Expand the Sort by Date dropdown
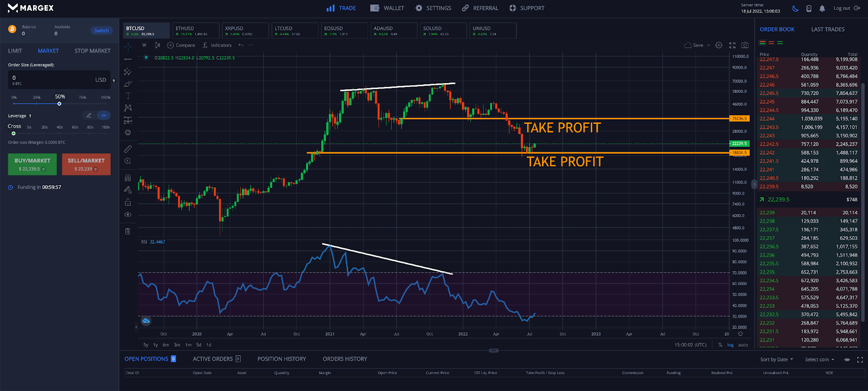Screen dimensions: 868x391 pos(776,360)
